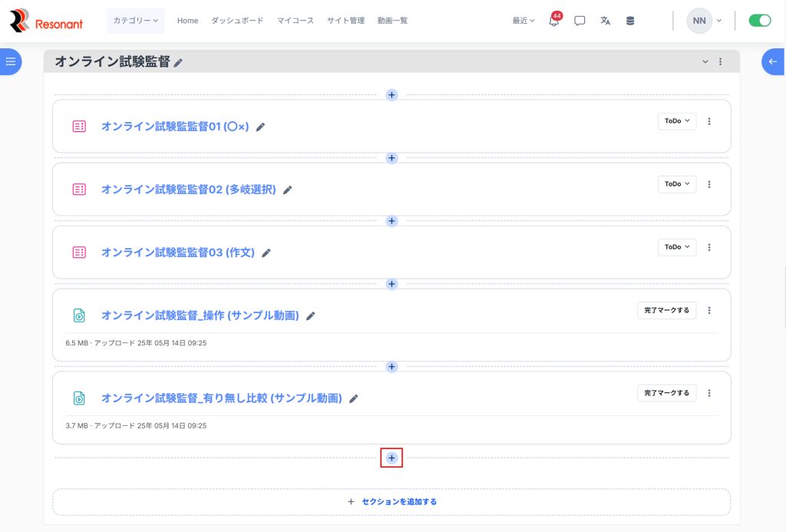Viewport: 786px width, 532px height.
Task: Open the オンライン試験監督02 (多岐選択) quiz link
Action: click(x=188, y=190)
